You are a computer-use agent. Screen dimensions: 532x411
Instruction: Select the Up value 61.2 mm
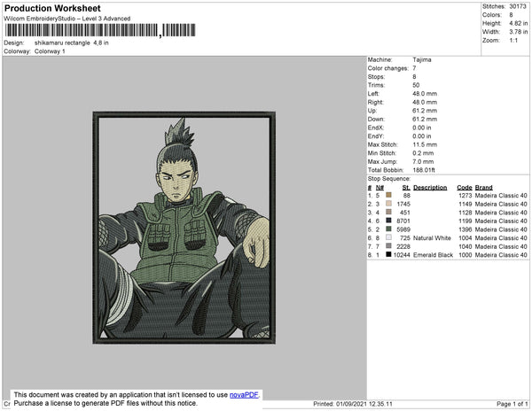[425, 111]
